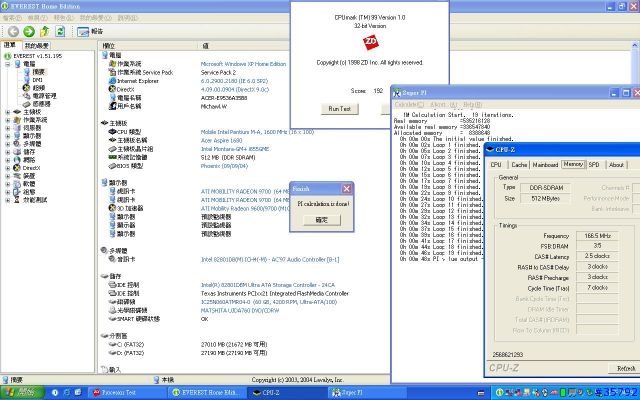Open the AC'97 Audio Controller link
The width and height of the screenshot is (640, 400).
(270, 260)
